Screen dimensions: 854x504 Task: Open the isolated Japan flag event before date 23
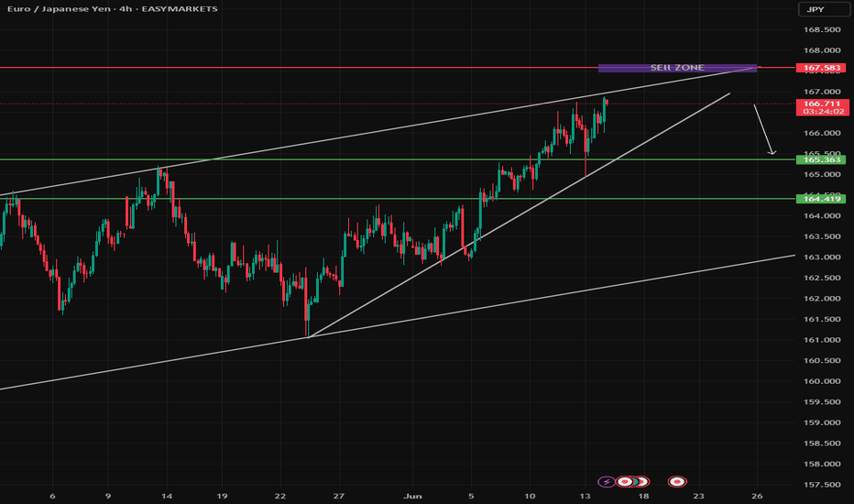677,482
